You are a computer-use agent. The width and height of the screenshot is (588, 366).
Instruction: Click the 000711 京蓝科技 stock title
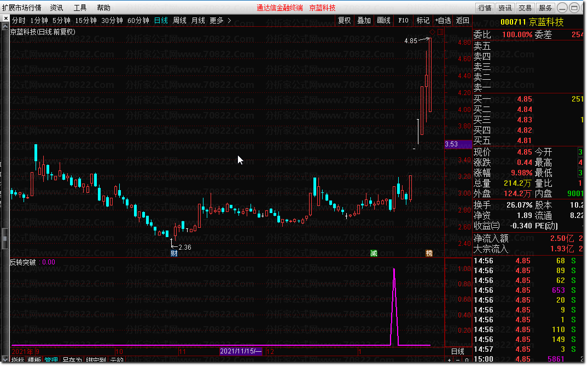532,22
